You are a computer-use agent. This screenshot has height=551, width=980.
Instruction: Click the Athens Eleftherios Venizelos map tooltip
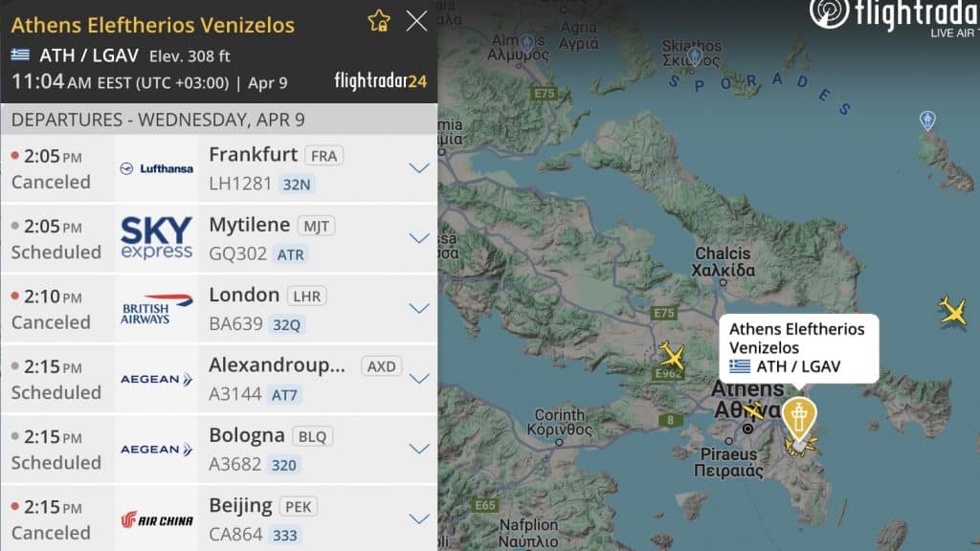click(x=799, y=348)
